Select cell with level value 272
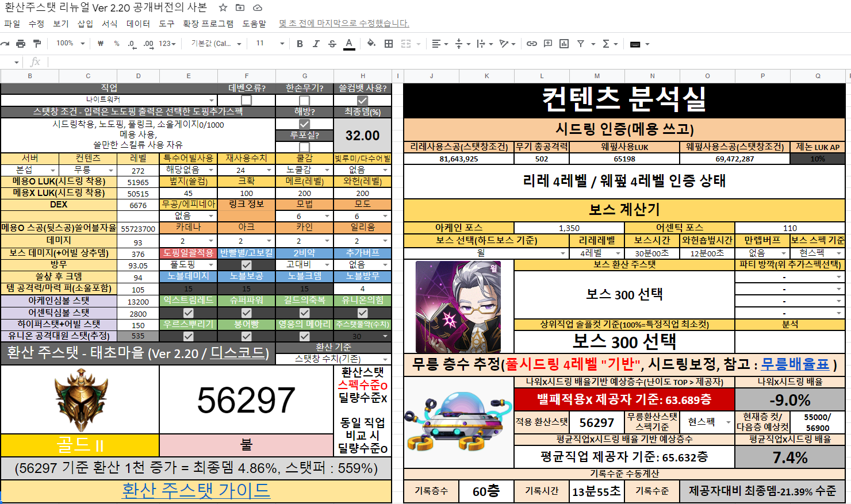 tap(138, 171)
